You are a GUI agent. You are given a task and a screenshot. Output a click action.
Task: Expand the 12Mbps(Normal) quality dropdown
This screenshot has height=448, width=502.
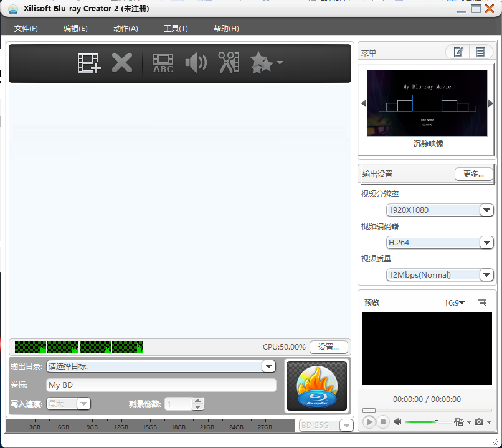pos(486,274)
